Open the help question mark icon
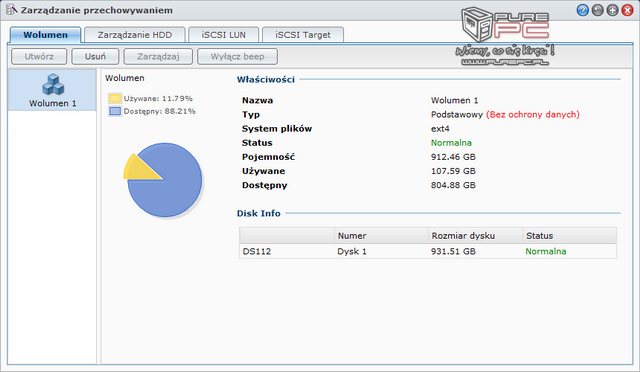This screenshot has width=640, height=372. click(582, 10)
